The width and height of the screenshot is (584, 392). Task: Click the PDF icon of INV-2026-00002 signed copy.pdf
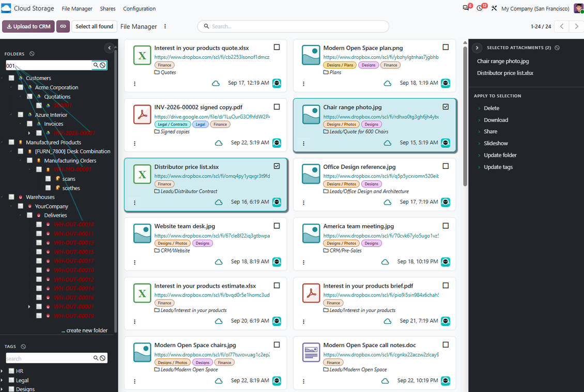[142, 115]
